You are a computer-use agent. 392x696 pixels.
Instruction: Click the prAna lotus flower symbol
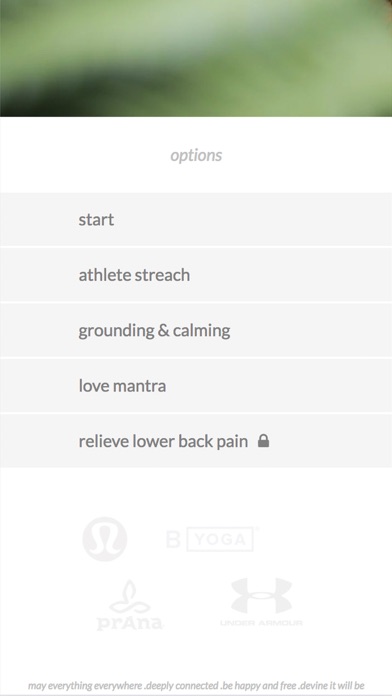pyautogui.click(x=130, y=596)
